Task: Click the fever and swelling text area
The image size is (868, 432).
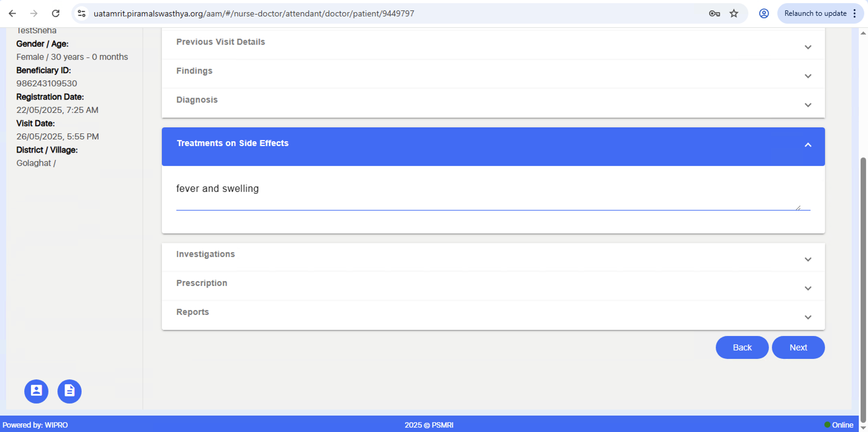Action: (x=488, y=195)
